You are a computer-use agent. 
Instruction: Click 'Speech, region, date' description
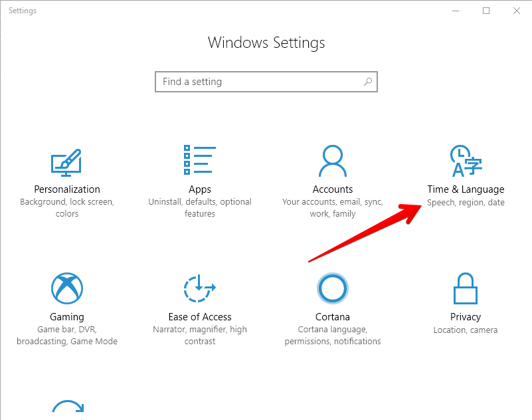pyautogui.click(x=466, y=203)
